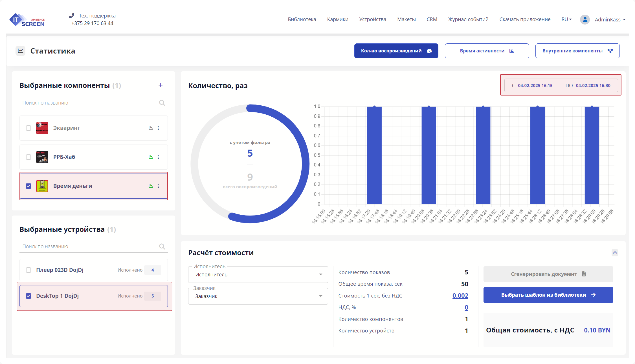Screen dimensions: 635x364
Task: Click Выбрать шаблон из библиотеки button
Action: coord(548,295)
